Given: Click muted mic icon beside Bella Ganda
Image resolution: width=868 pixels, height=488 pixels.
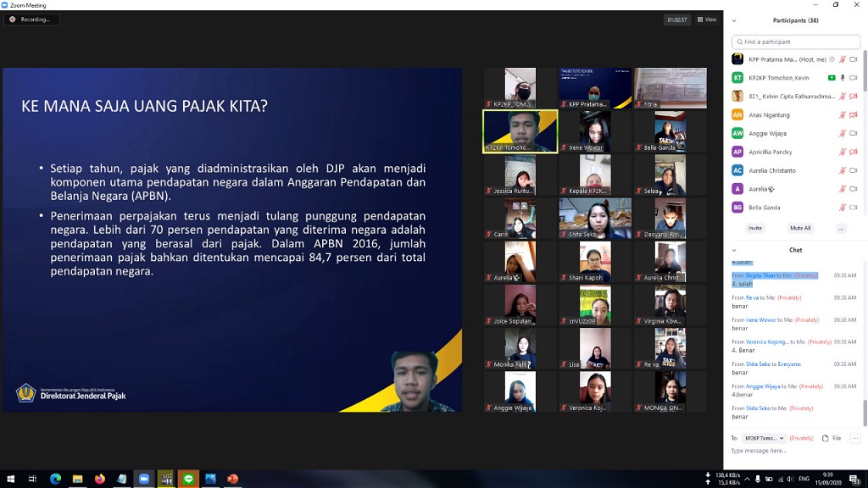Looking at the screenshot, I should coord(843,208).
